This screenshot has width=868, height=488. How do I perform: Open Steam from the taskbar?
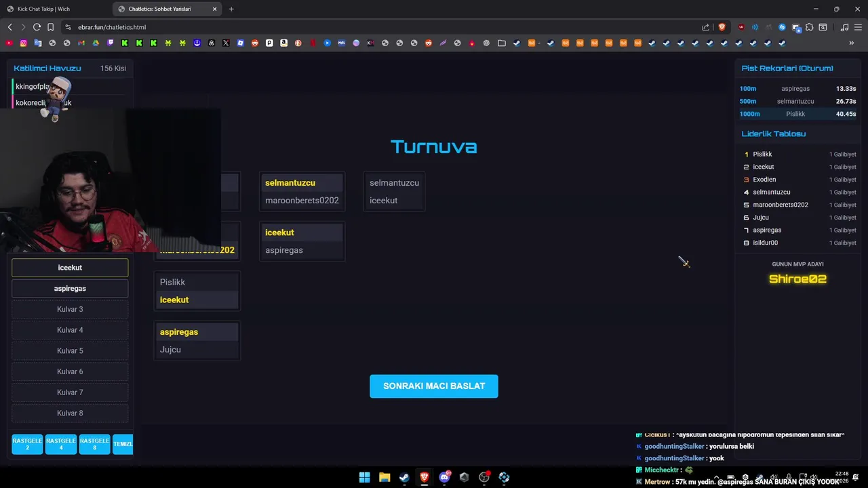click(404, 477)
